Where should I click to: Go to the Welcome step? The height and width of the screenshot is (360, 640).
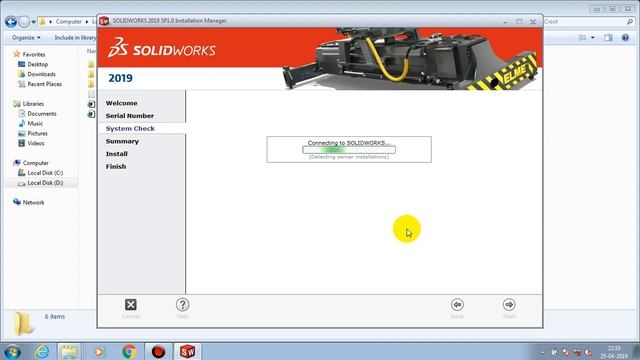click(x=122, y=103)
